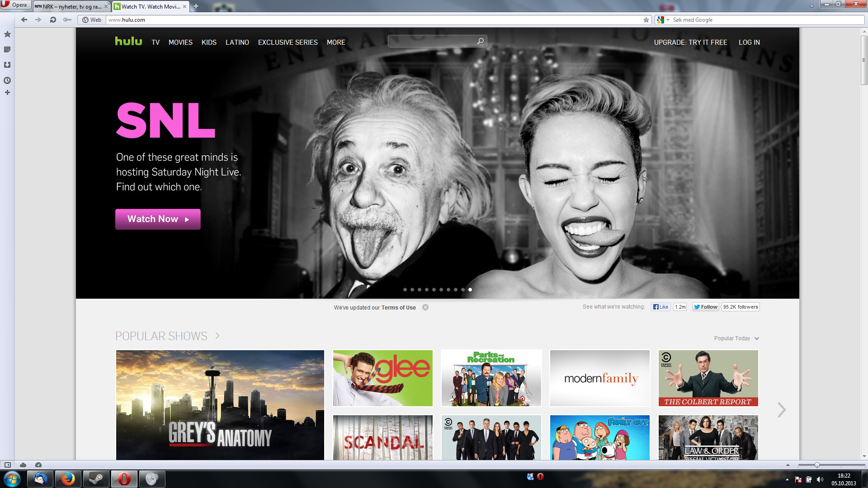Show hidden tray icons arrow
Screen dimensions: 868x488
point(787,479)
